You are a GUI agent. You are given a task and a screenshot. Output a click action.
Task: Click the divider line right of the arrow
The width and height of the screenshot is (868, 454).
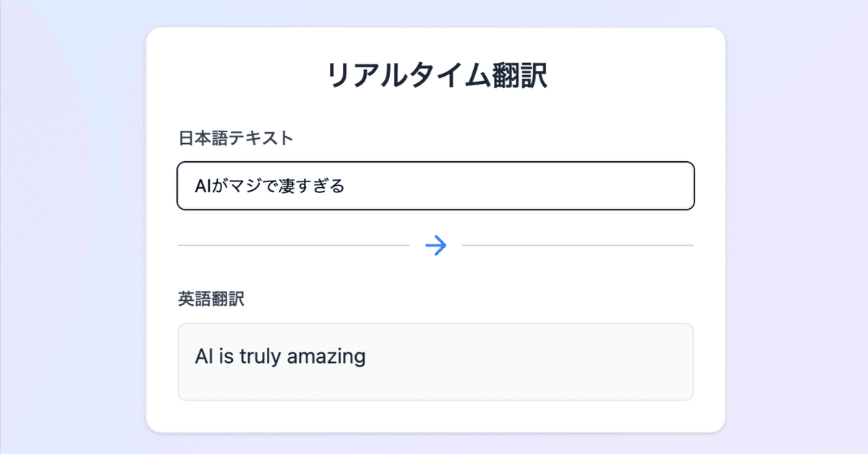click(x=577, y=246)
